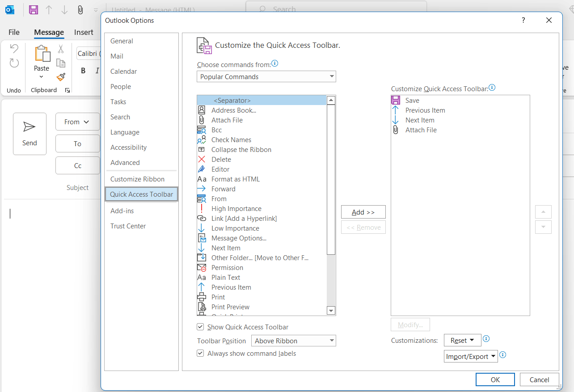Image resolution: width=574 pixels, height=392 pixels.
Task: Click the Add >> button
Action: 363,212
